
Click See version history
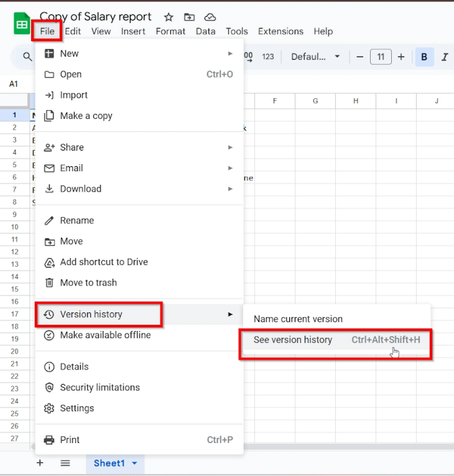point(293,340)
